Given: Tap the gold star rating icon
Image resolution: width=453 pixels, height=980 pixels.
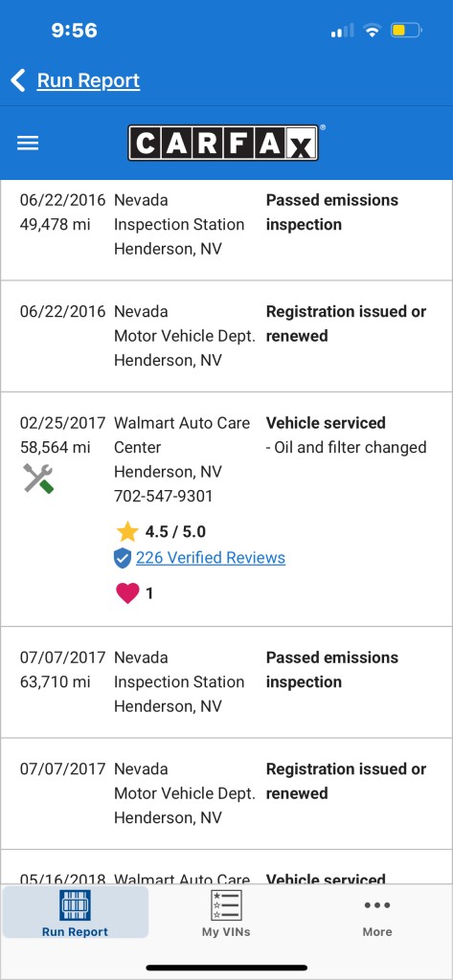Looking at the screenshot, I should point(127,532).
